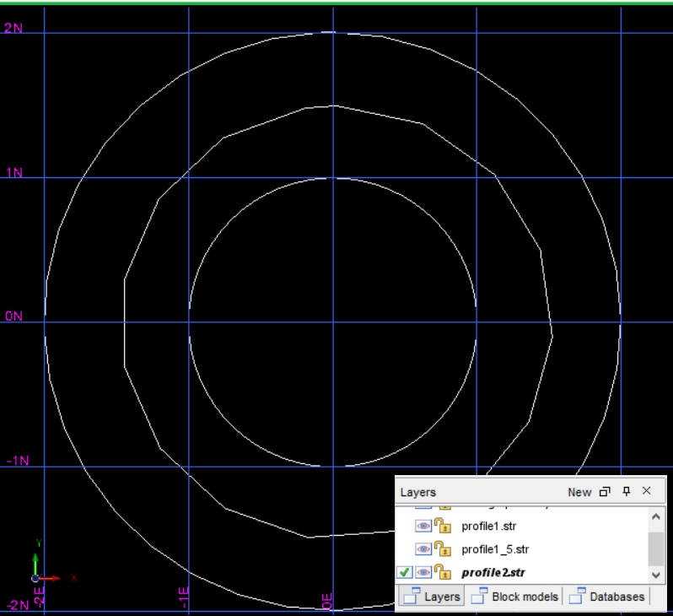Image resolution: width=673 pixels, height=616 pixels.
Task: Toggle visibility of profile1_5.str layer
Action: pyautogui.click(x=423, y=549)
